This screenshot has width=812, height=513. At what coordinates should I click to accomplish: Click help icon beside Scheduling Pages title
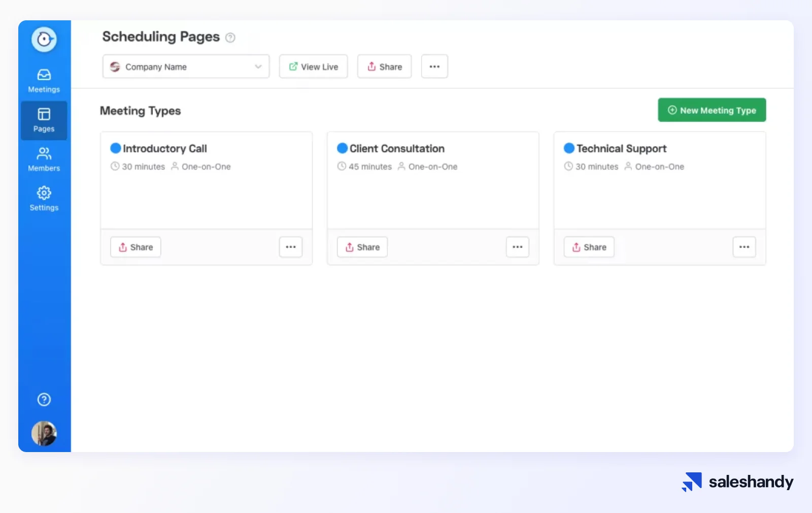tap(230, 38)
